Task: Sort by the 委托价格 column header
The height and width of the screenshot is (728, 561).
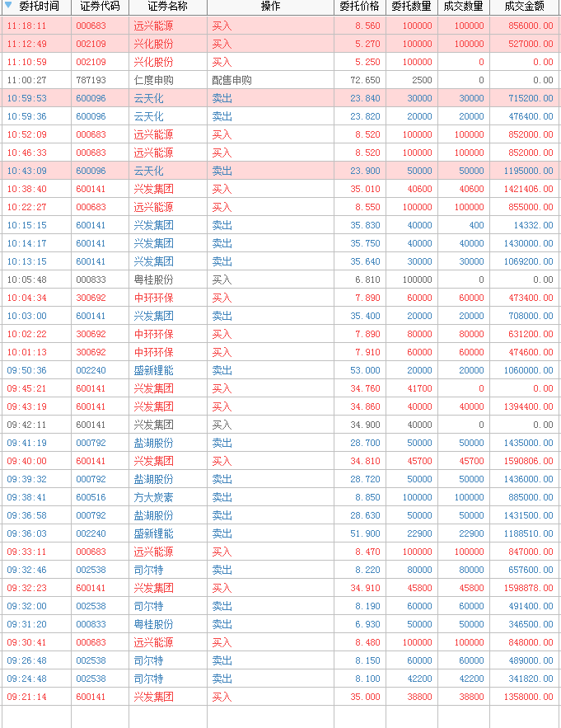Action: 360,7
